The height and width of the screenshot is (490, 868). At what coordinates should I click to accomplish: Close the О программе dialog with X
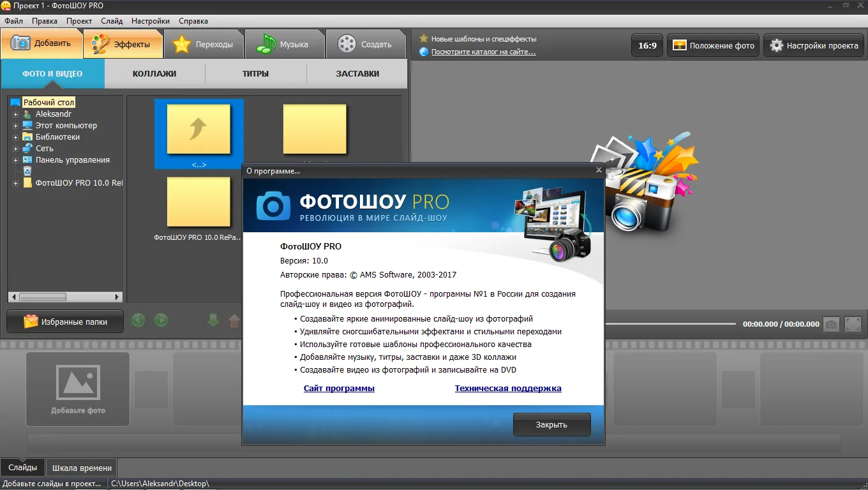coord(599,170)
